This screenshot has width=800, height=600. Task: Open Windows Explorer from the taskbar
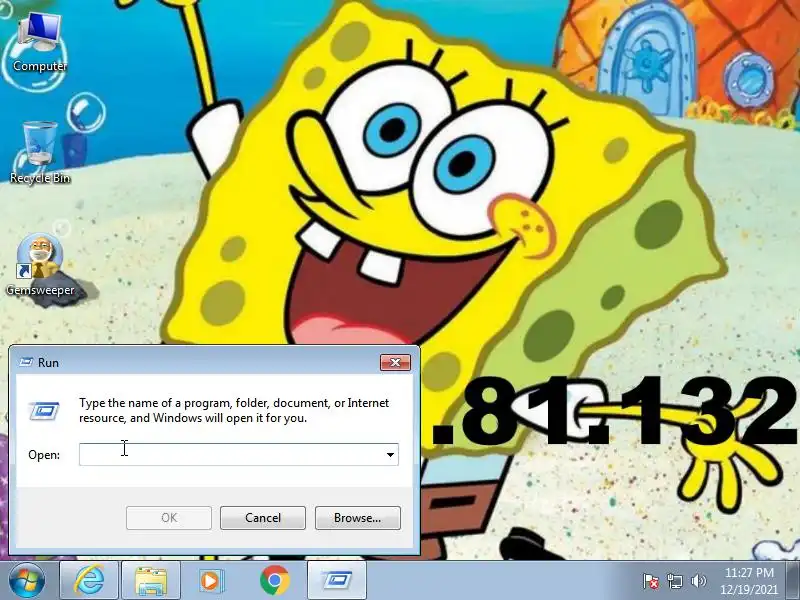(151, 581)
